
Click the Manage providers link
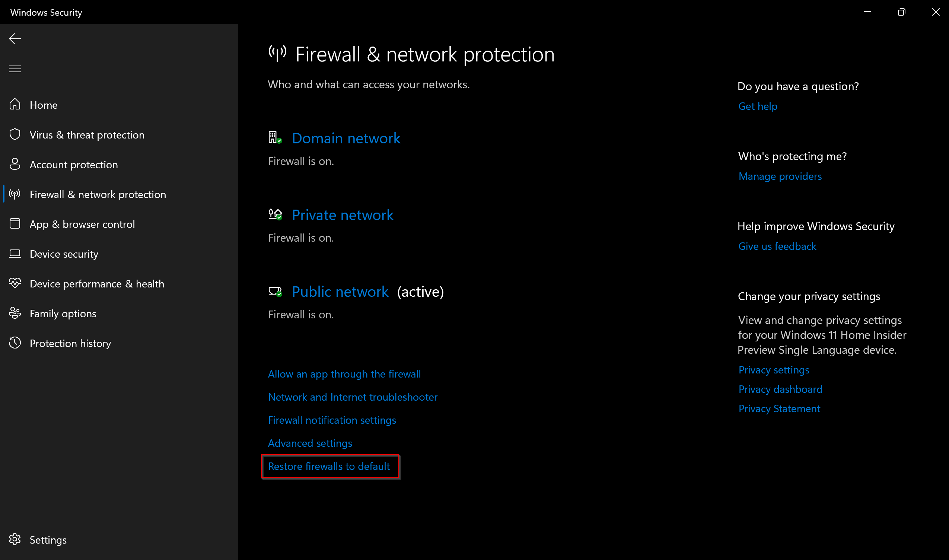(x=780, y=176)
